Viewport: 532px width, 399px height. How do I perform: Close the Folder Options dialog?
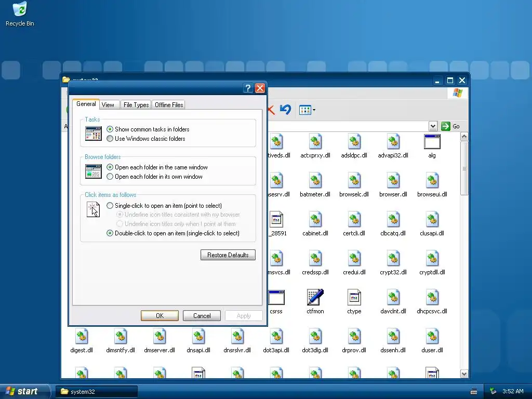tap(260, 88)
